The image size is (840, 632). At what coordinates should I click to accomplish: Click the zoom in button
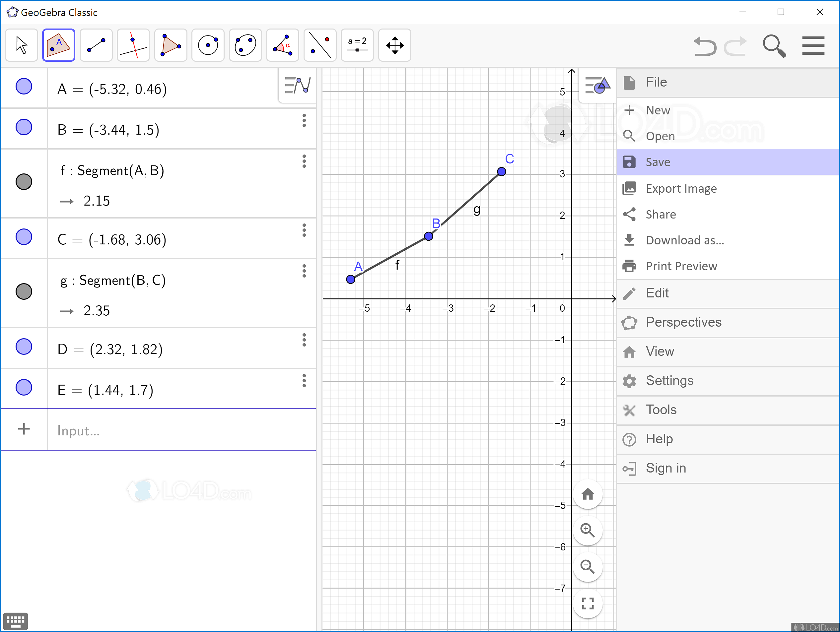[587, 530]
